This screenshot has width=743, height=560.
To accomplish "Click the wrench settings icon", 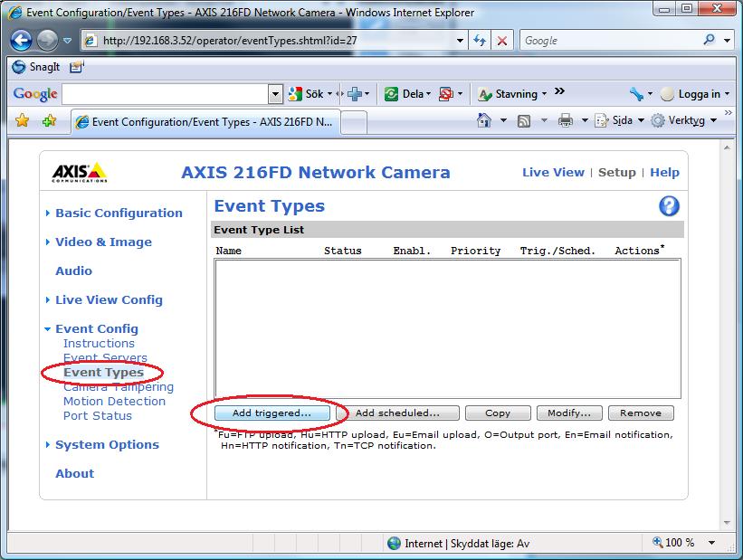I will [x=636, y=94].
